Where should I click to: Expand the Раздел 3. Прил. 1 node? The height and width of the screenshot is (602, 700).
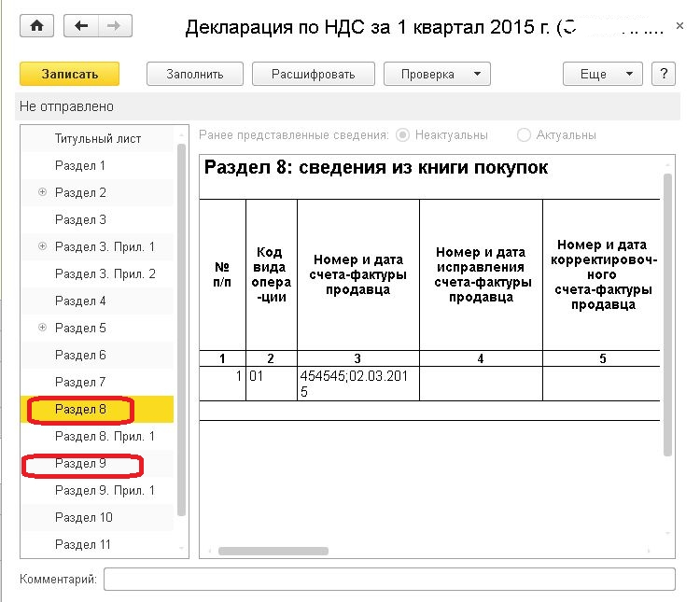point(42,247)
